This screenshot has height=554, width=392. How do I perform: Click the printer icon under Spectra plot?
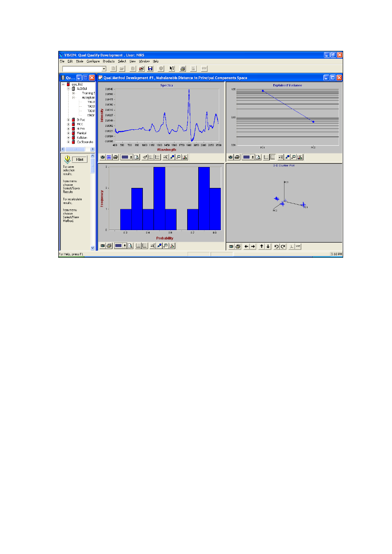click(115, 157)
